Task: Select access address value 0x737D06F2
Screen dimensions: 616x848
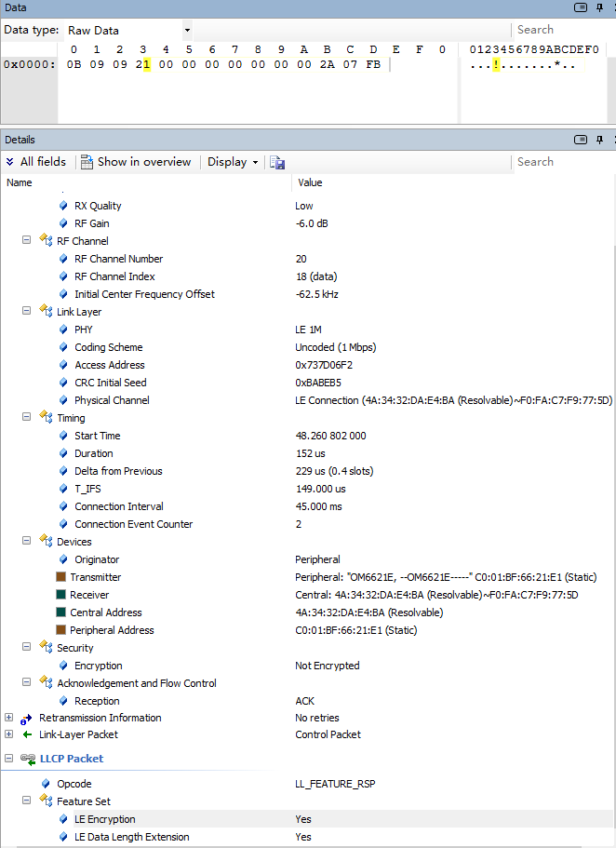Action: coord(324,365)
